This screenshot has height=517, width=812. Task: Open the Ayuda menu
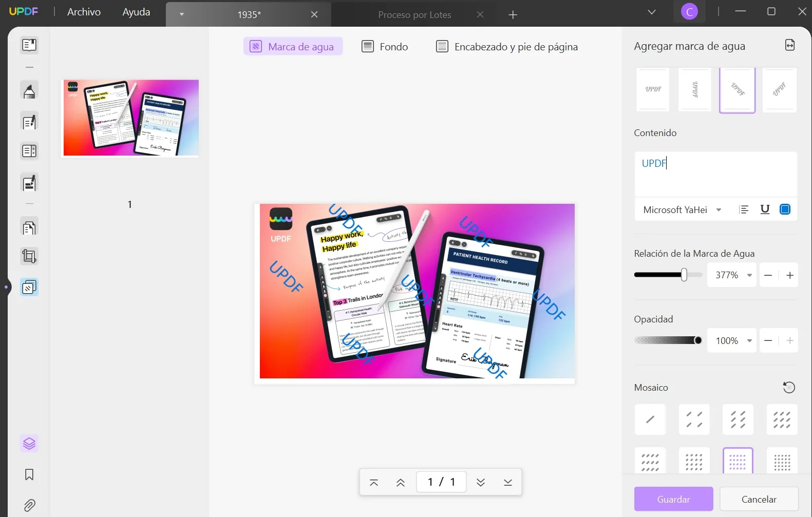click(136, 12)
